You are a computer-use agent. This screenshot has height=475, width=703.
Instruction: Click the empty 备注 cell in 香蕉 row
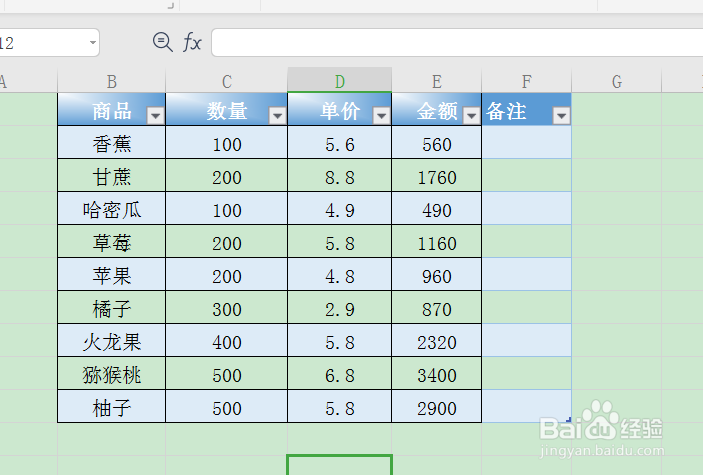click(x=527, y=142)
